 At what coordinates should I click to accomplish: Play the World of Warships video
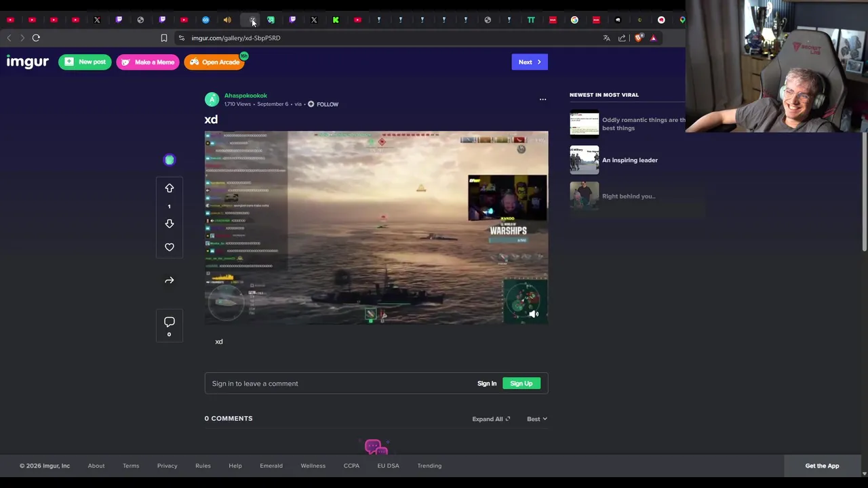pyautogui.click(x=376, y=227)
